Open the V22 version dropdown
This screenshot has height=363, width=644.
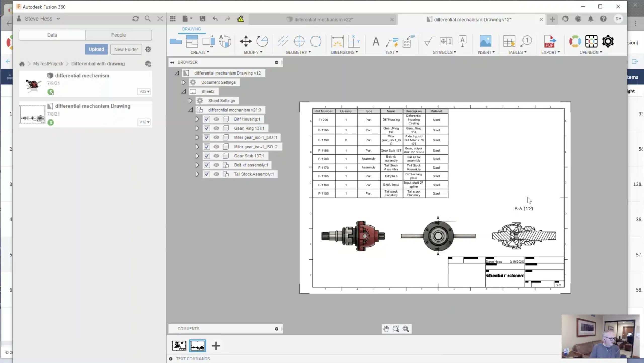pos(144,91)
